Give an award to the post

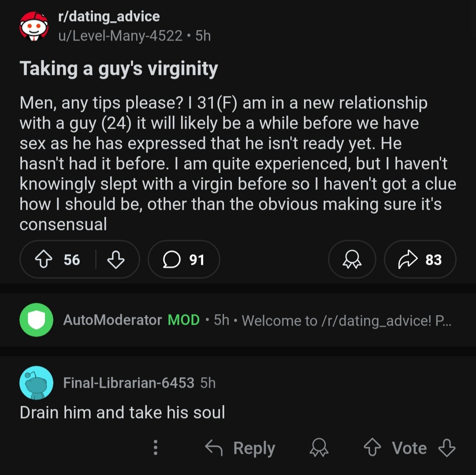tap(352, 260)
